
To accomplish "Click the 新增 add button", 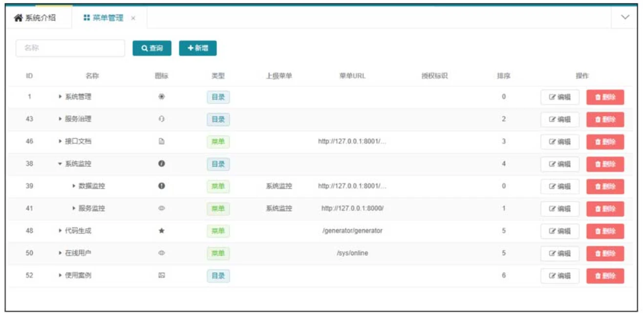I will (x=198, y=48).
